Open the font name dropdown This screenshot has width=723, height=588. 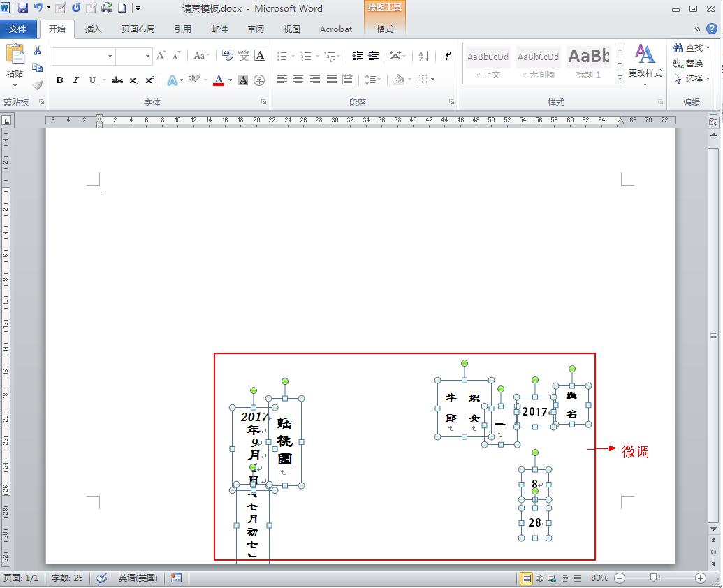click(x=110, y=56)
